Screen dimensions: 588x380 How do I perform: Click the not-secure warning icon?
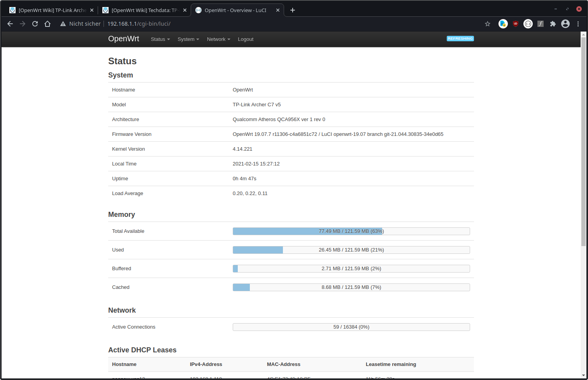click(63, 24)
